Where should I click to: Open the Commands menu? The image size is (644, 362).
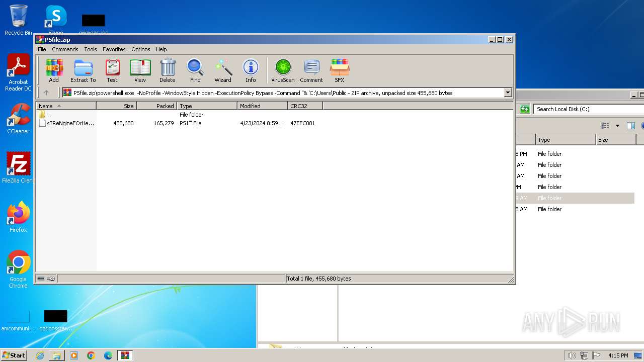65,49
